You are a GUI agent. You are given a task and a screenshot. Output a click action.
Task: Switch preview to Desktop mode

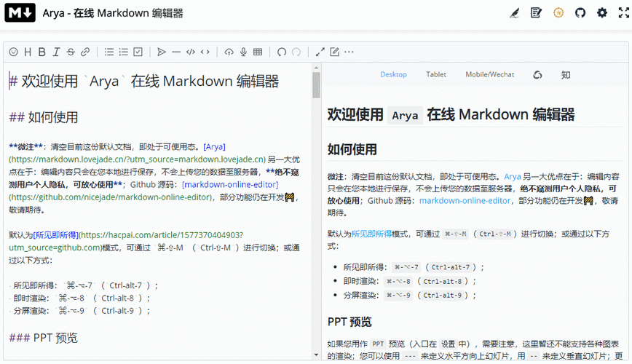click(x=393, y=74)
